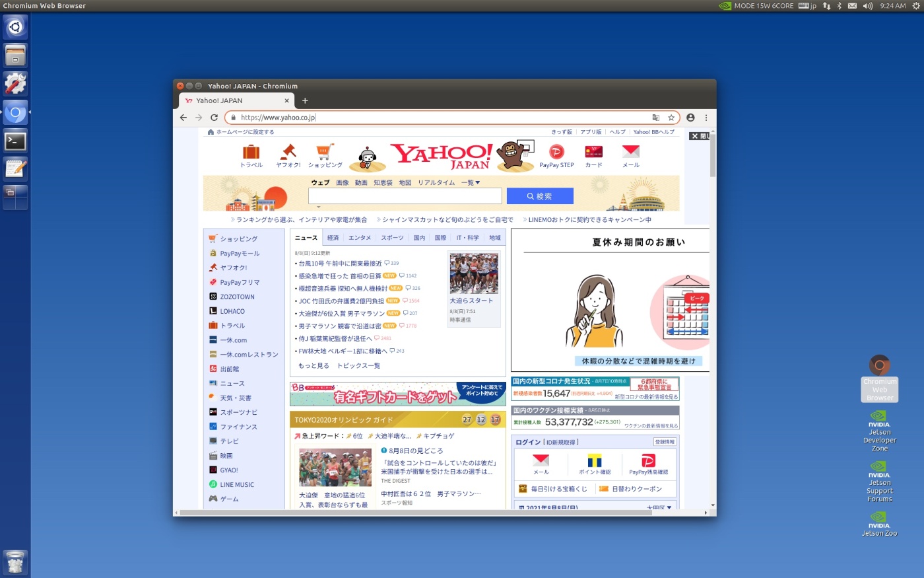Switch to the 国内 news tab
Image resolution: width=924 pixels, height=578 pixels.
[419, 238]
